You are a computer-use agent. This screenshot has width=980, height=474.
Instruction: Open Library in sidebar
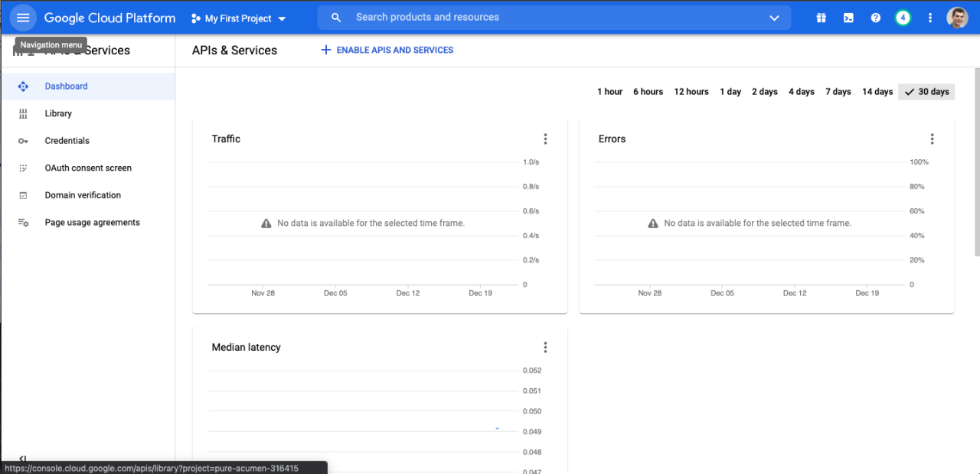[87, 113]
